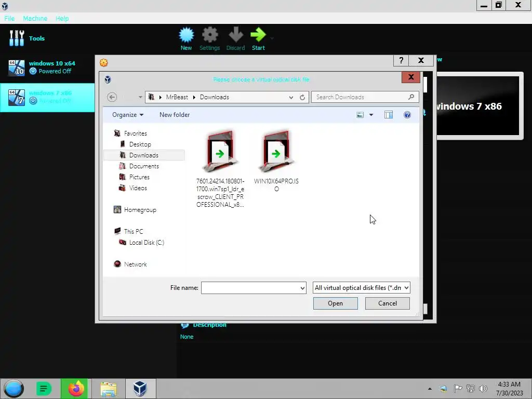Open Local Disk (C:) in navigation pane
Viewport: 532px width, 399px height.
click(x=147, y=242)
